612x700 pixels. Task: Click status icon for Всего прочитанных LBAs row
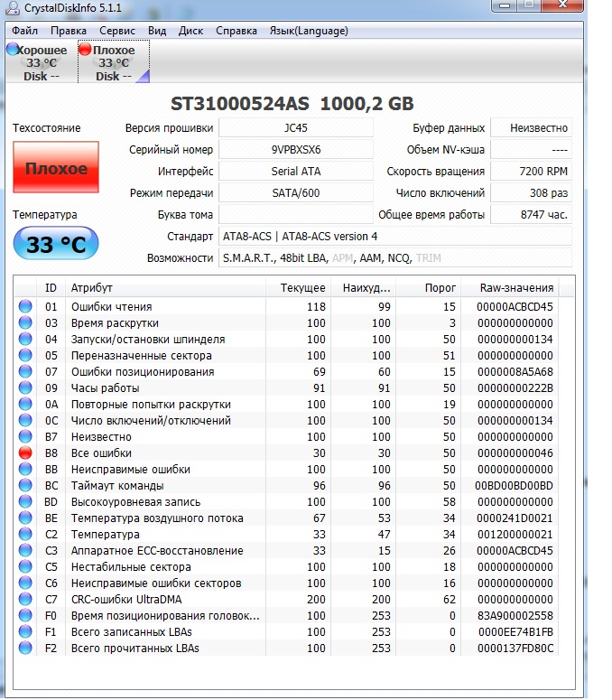pyautogui.click(x=25, y=648)
